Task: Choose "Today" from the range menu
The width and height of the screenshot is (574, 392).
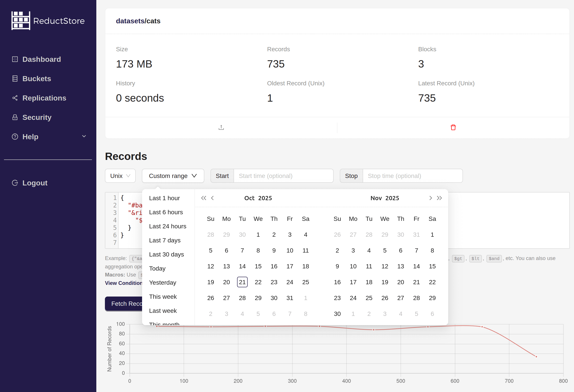Action: point(157,268)
